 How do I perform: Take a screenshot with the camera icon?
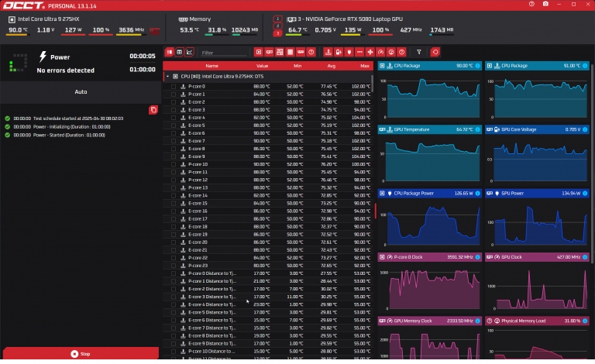545,4
